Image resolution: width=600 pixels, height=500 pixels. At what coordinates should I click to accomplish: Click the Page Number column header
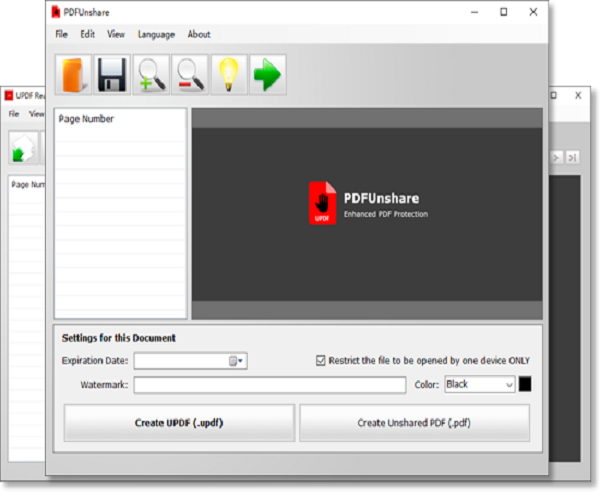[86, 119]
